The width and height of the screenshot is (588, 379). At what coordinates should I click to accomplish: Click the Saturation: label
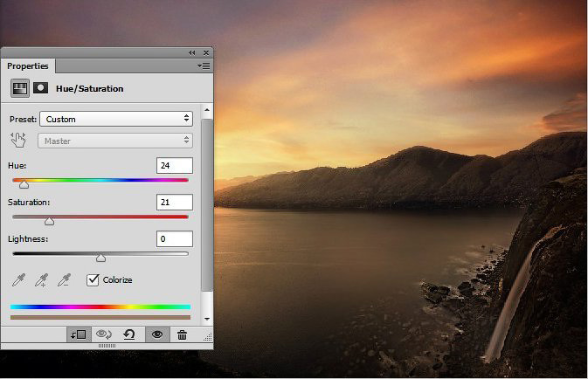coord(29,203)
